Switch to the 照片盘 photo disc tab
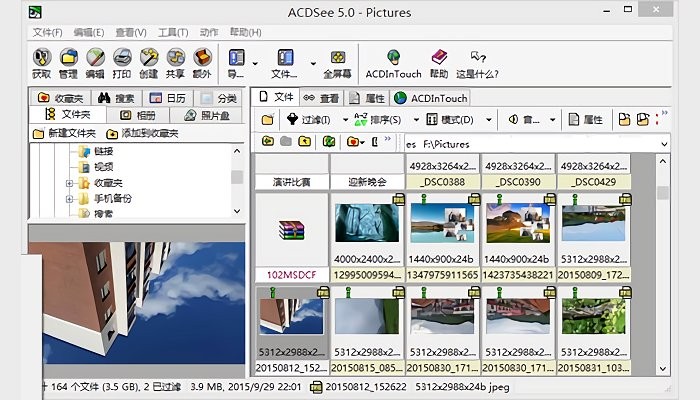Screen dimensions: 700x400 tap(207, 115)
